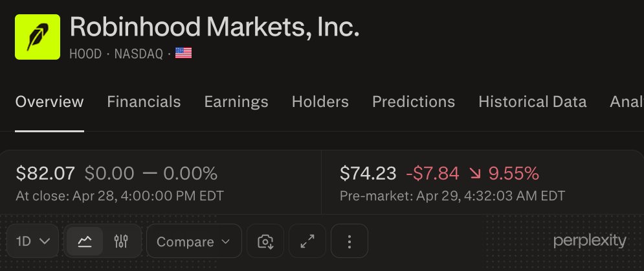
Task: Click the $74.23 pre-market price
Action: coord(368,174)
